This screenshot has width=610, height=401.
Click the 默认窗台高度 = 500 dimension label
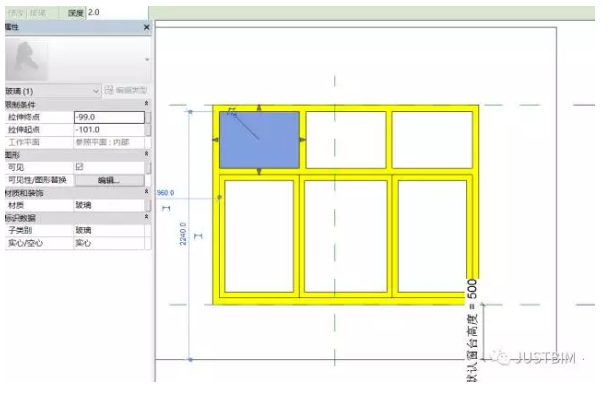point(472,331)
